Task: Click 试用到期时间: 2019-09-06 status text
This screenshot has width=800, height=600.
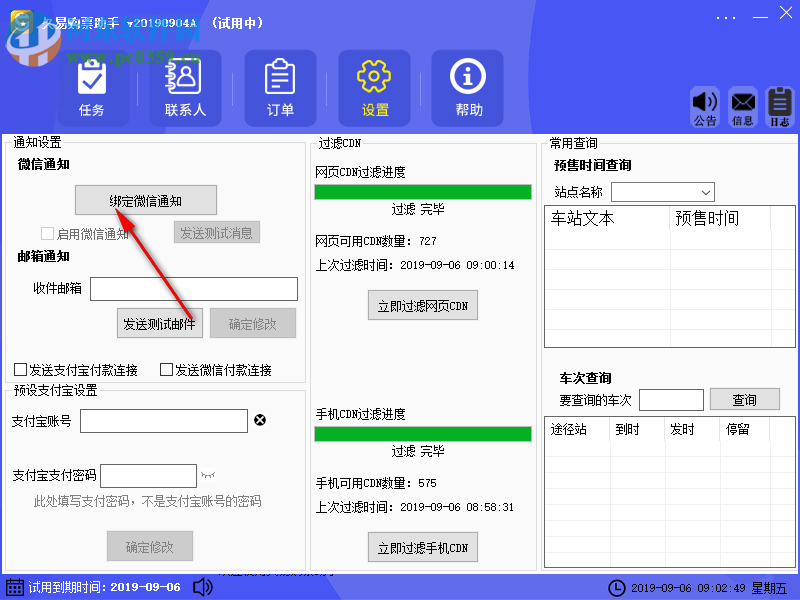Action: [105, 587]
